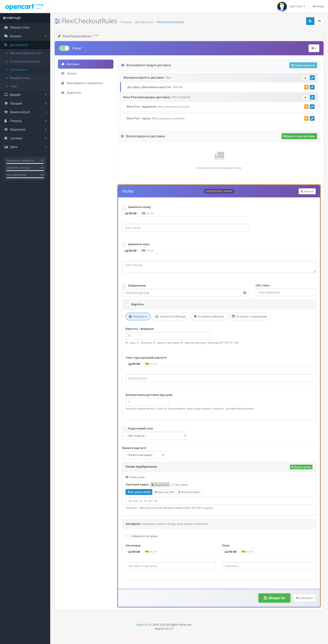Expand the Продажі sidebar menu
Viewport: 328px width, 644px height.
(x=25, y=103)
